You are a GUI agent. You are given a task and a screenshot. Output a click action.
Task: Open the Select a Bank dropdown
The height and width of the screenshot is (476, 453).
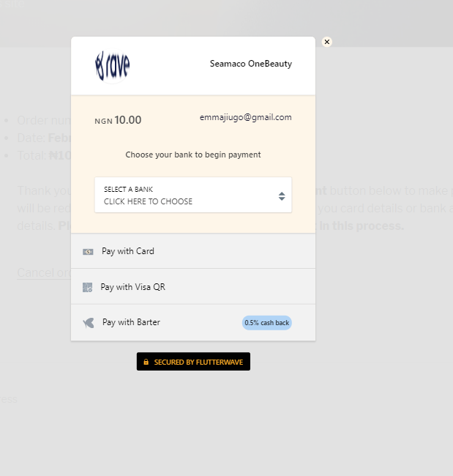(193, 195)
